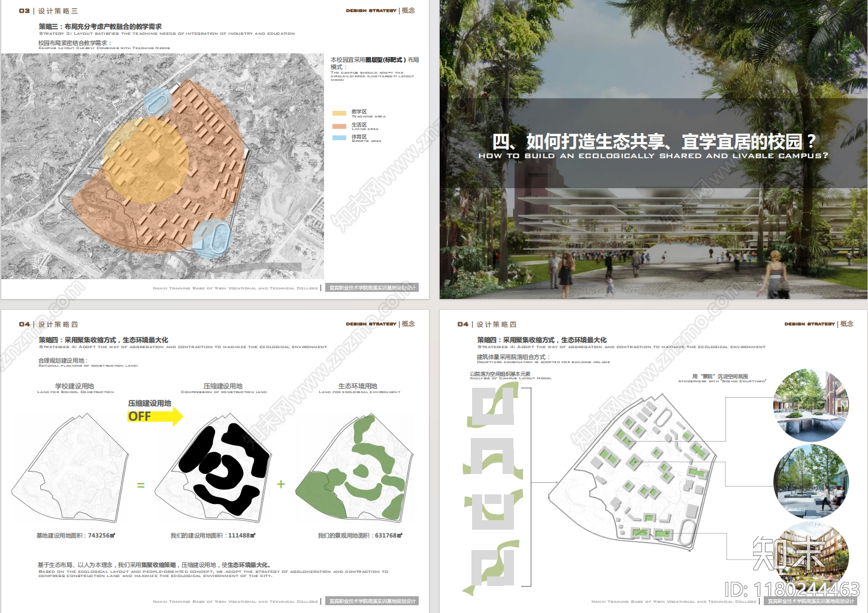Click the text 我们的景观用地面积：631768㎡
Viewport: 868px width, 613px height.
(x=361, y=536)
